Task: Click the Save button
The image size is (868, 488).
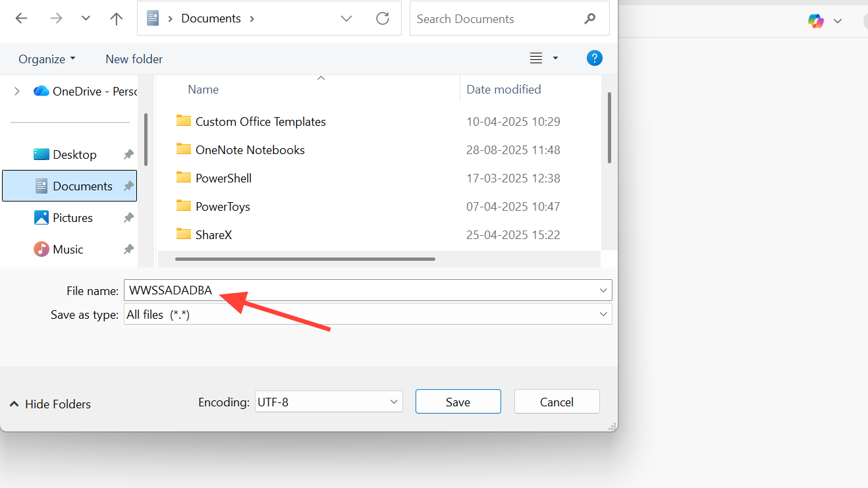Action: click(458, 402)
